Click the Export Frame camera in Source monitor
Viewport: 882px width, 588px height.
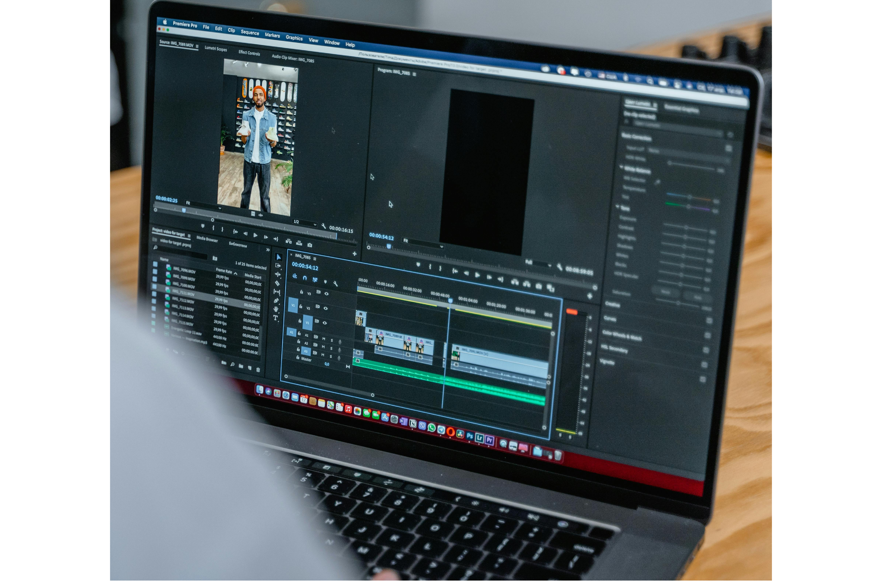tap(310, 245)
